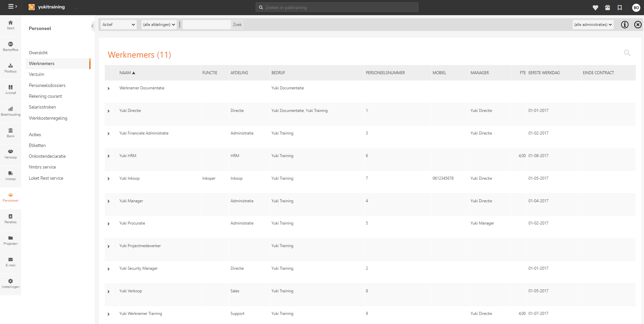Click the yukitraining logo icon
This screenshot has height=324, width=644.
(32, 7)
